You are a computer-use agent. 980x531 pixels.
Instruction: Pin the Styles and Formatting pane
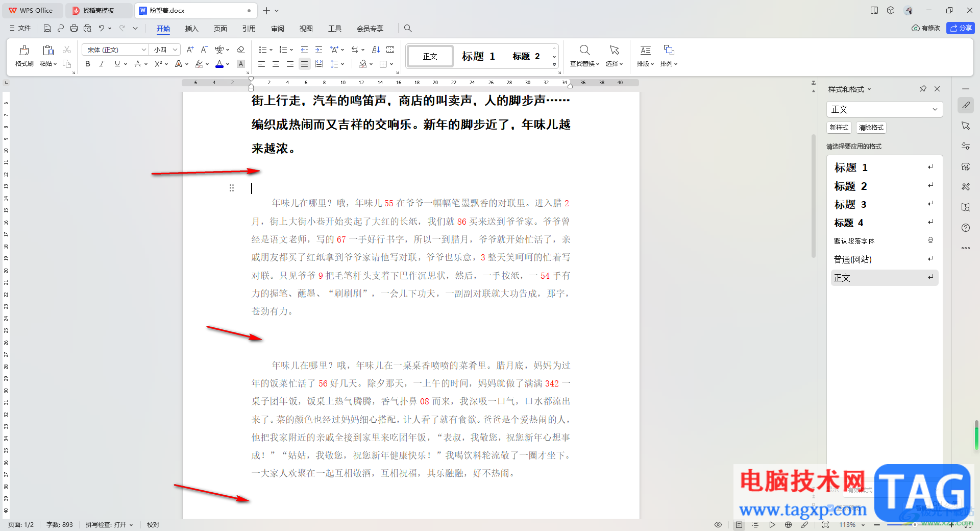pos(923,89)
